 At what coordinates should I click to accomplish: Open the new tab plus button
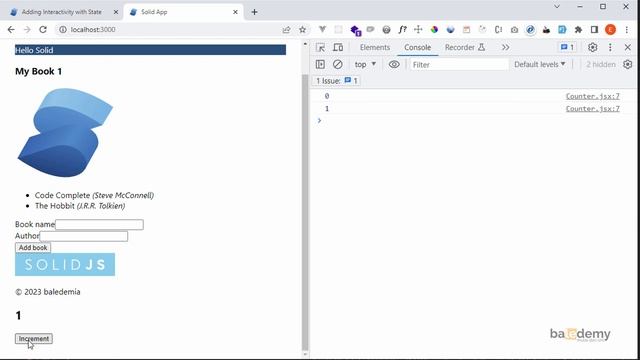pyautogui.click(x=254, y=12)
